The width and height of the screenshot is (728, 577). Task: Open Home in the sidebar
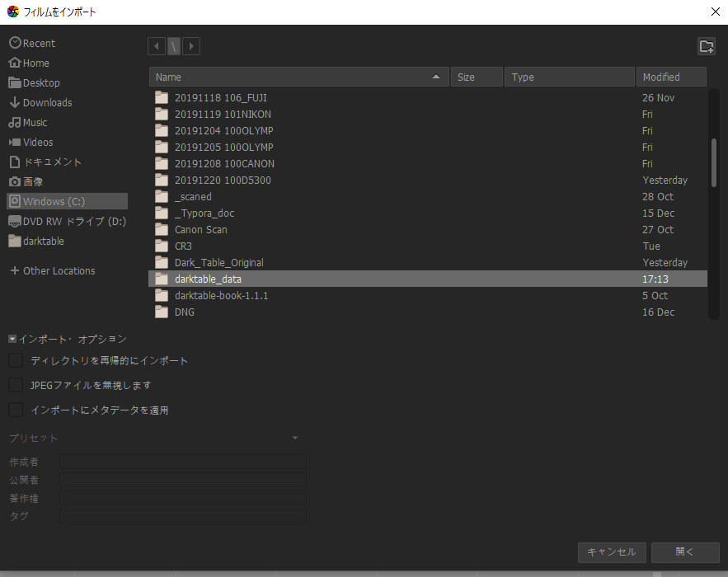pyautogui.click(x=29, y=63)
